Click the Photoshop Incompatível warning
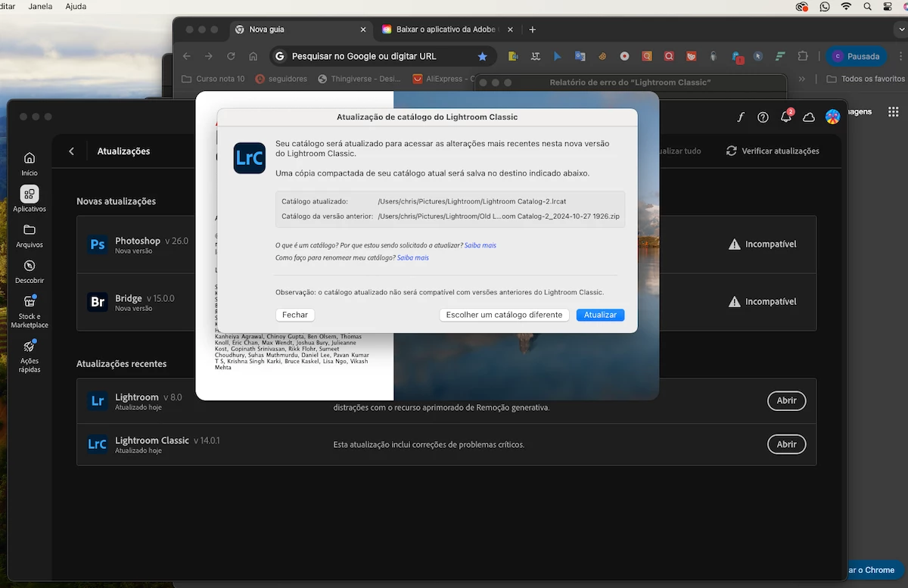The height and width of the screenshot is (588, 908). point(763,244)
